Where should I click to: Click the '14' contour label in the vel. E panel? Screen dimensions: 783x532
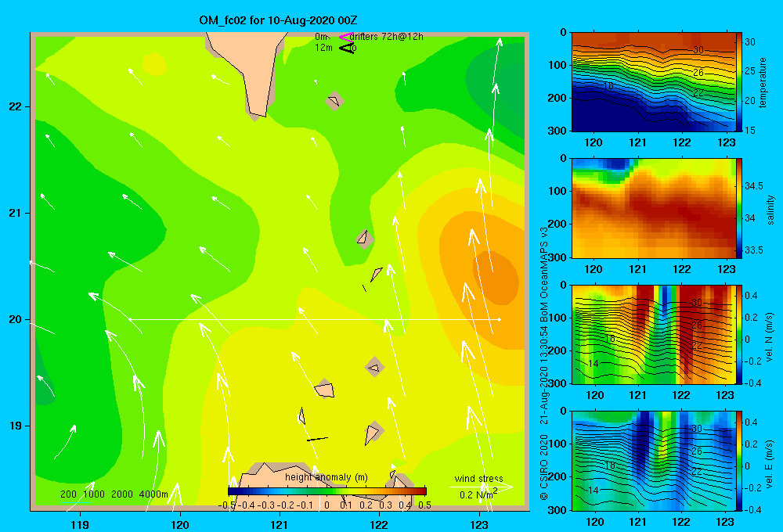click(x=593, y=491)
